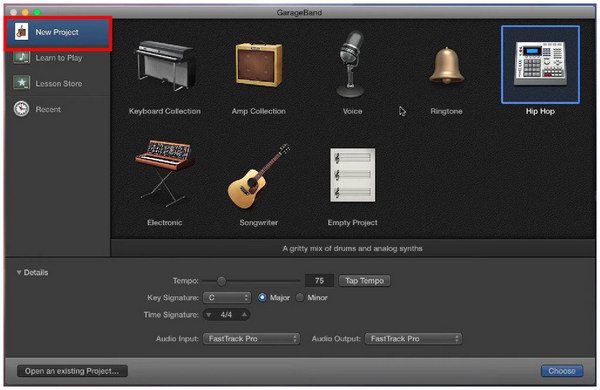This screenshot has height=390, width=600.
Task: Pick the Voice microphone icon
Action: tap(351, 64)
